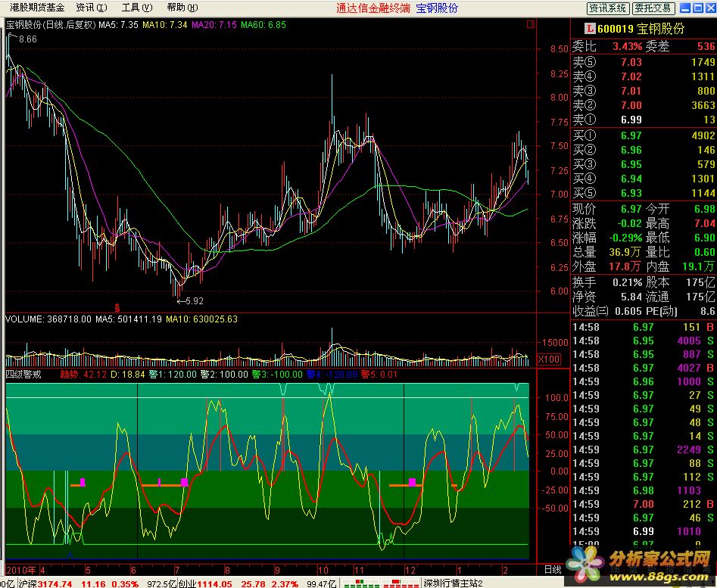The height and width of the screenshot is (588, 717).
Task: Click the 涨幅 -0.29% value
Action: point(625,238)
